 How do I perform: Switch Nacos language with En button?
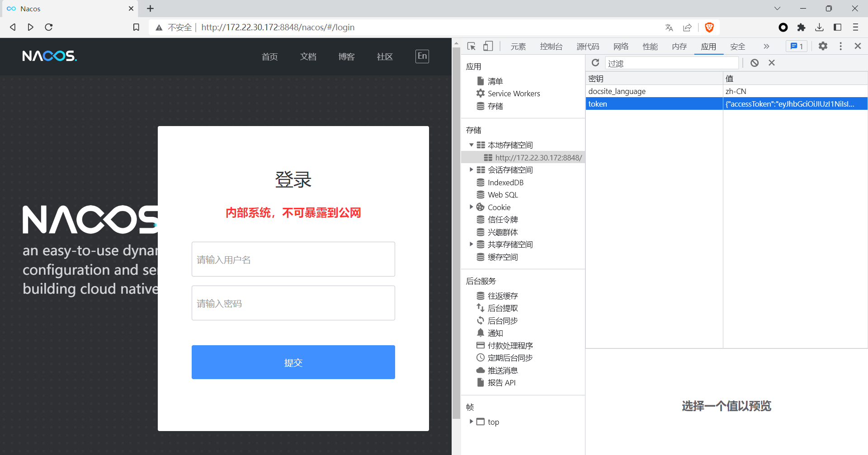tap(422, 56)
